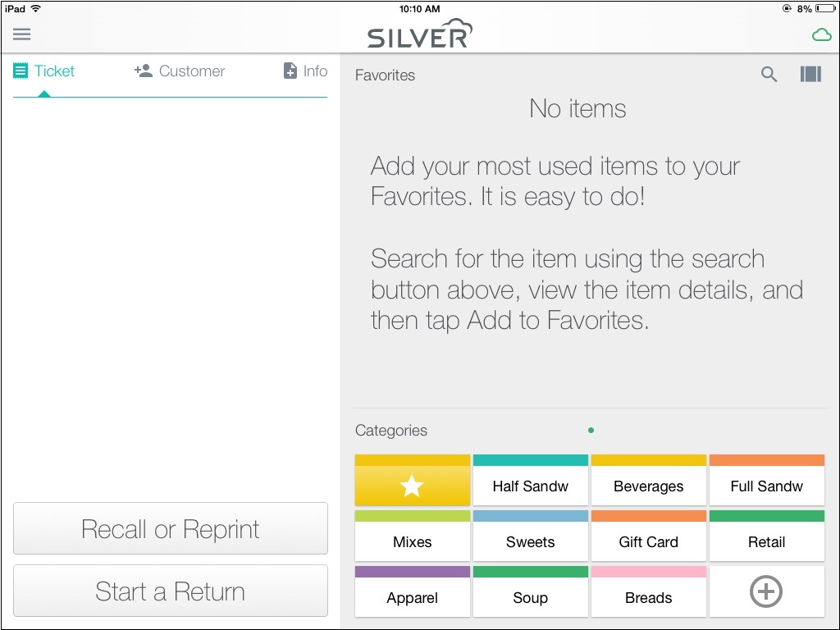Tap the Start a Return button
The image size is (840, 630).
pyautogui.click(x=171, y=591)
